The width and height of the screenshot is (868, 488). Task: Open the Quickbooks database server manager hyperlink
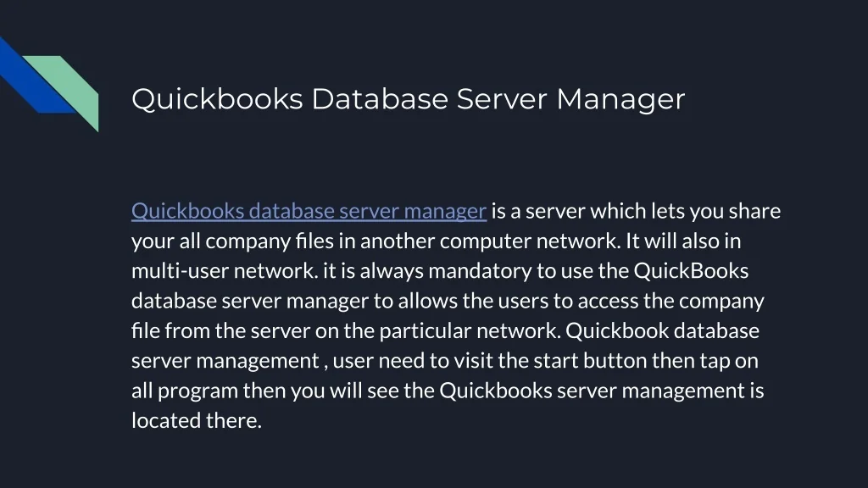click(309, 211)
